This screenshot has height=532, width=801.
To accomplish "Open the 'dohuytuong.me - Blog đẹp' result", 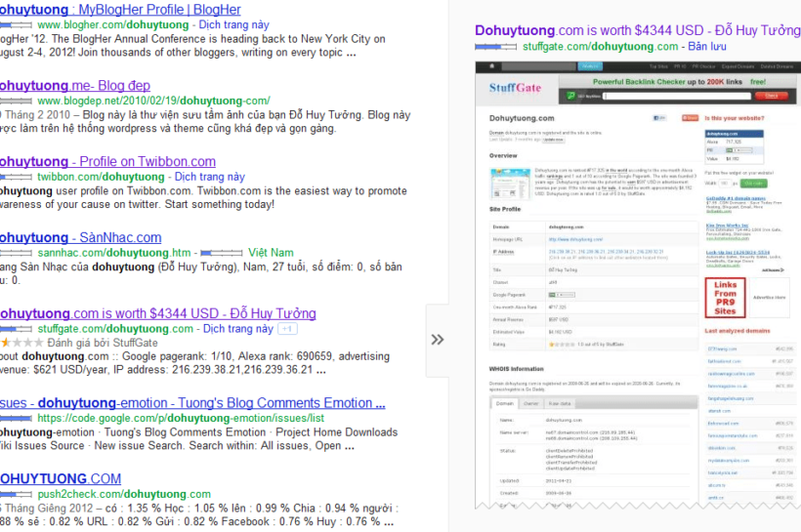I will (x=75, y=86).
